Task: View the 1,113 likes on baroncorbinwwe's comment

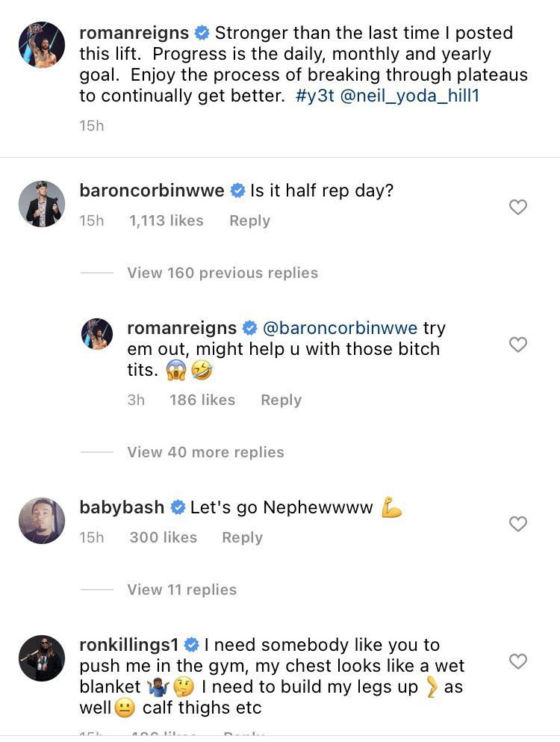Action: [x=166, y=220]
